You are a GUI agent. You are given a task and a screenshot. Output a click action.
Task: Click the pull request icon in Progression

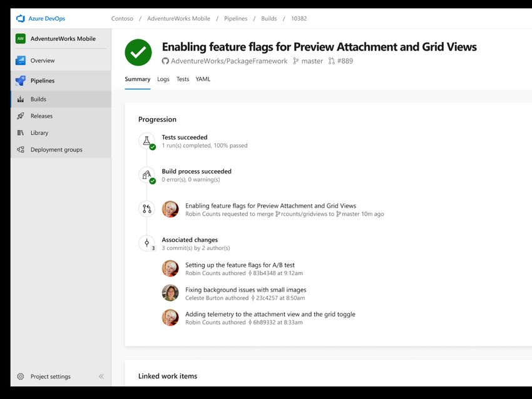146,209
